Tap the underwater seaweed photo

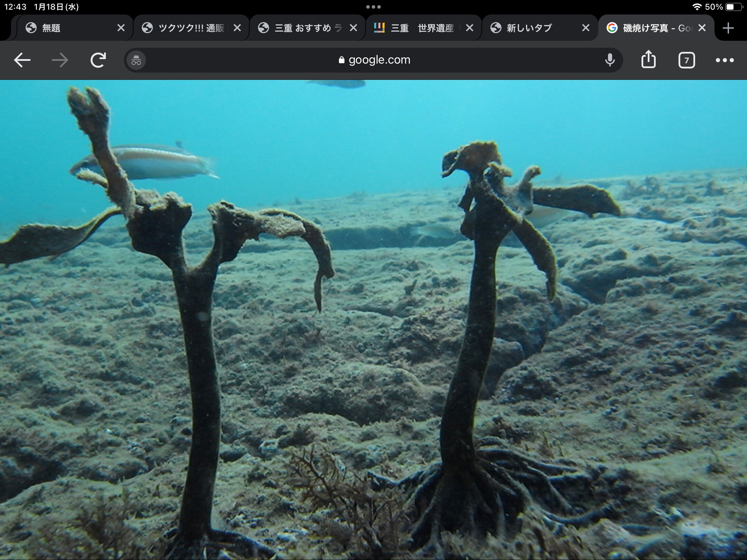pyautogui.click(x=373, y=320)
